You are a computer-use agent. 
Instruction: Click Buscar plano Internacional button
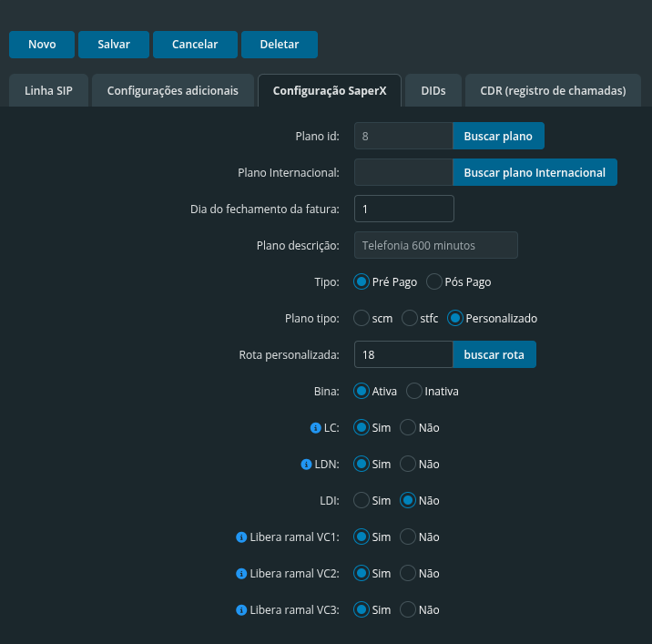coord(535,172)
